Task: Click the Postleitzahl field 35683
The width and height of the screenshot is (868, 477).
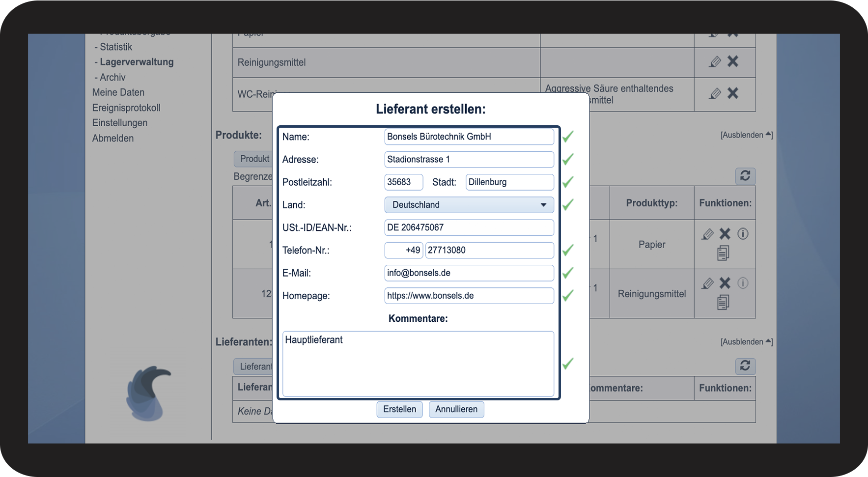Action: [x=404, y=182]
